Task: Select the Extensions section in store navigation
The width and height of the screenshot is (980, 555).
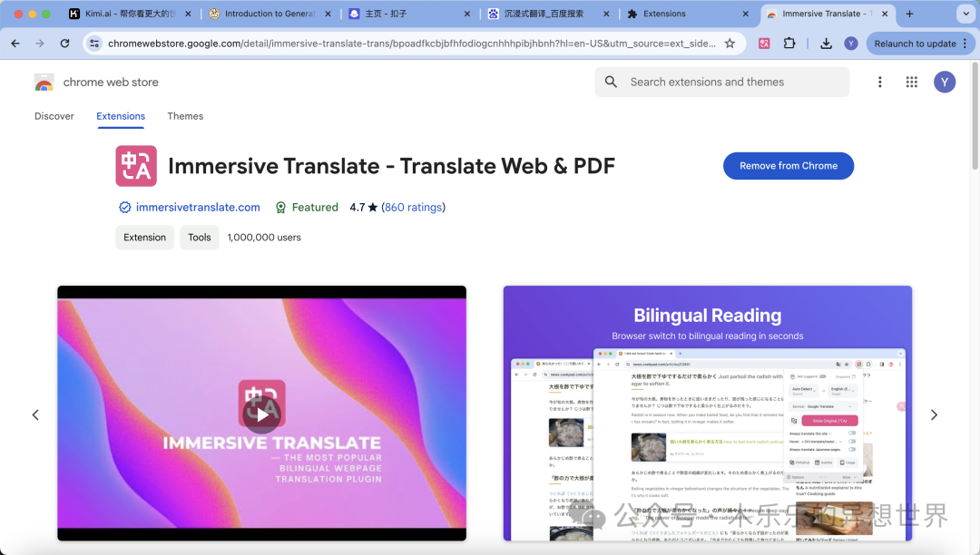Action: pyautogui.click(x=121, y=116)
